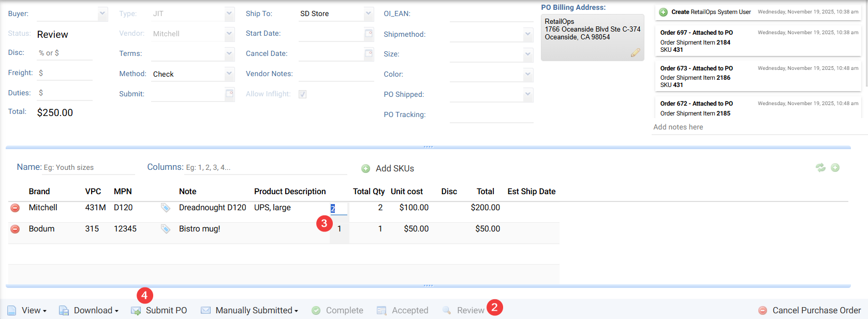
Task: Open the Submit date calendar icon
Action: pos(229,94)
